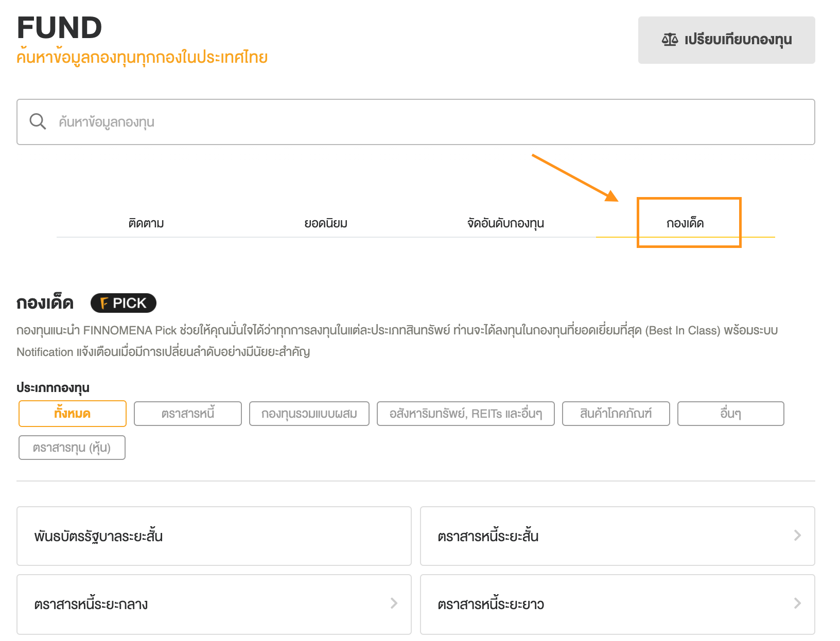
Task: Filter by อสังหาริมทรัพย์, REITs และอื่นๆ
Action: click(x=466, y=414)
